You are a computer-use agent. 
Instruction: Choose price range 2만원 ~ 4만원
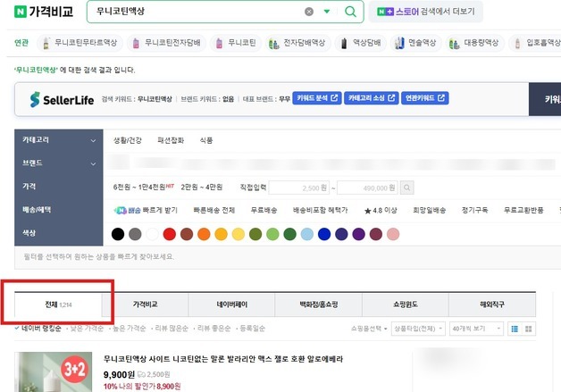coord(202,187)
